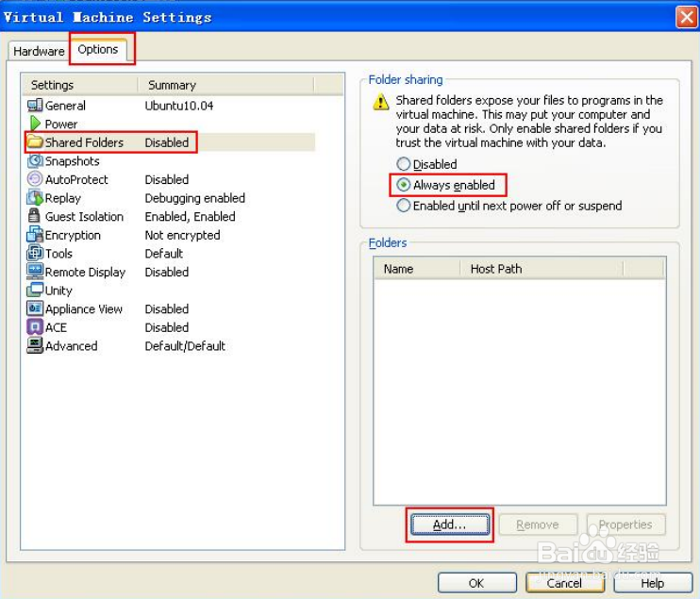700x599 pixels.
Task: Click the Appliance View icon
Action: [x=35, y=308]
